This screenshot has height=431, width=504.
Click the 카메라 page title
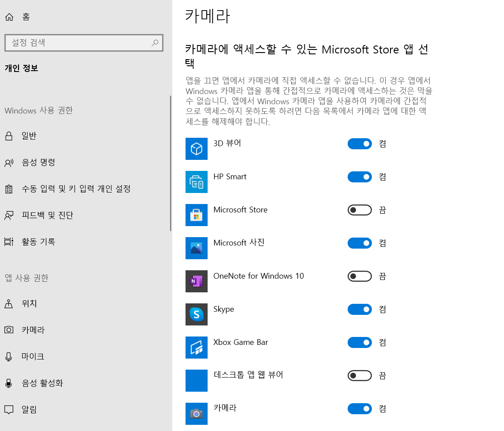click(208, 16)
